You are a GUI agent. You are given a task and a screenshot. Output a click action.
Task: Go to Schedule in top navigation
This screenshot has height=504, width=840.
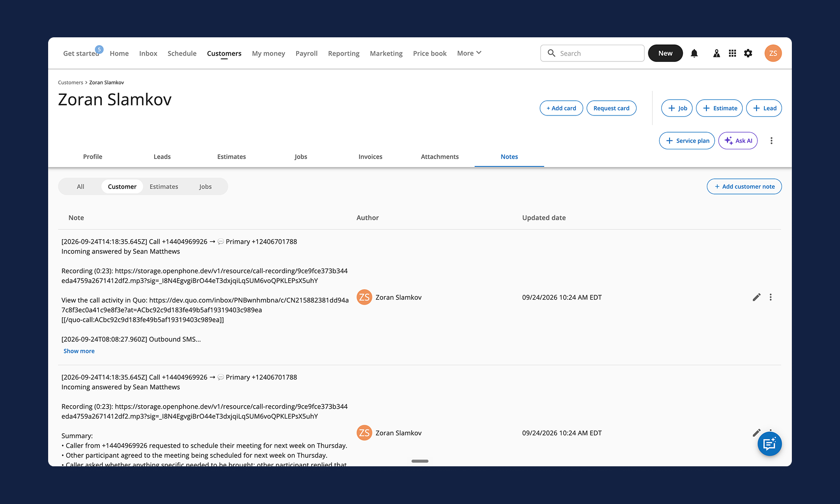[x=182, y=53]
